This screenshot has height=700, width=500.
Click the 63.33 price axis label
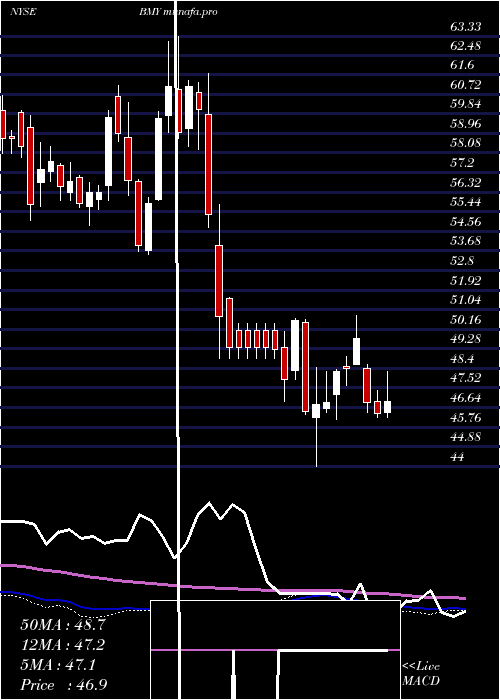[x=466, y=27]
